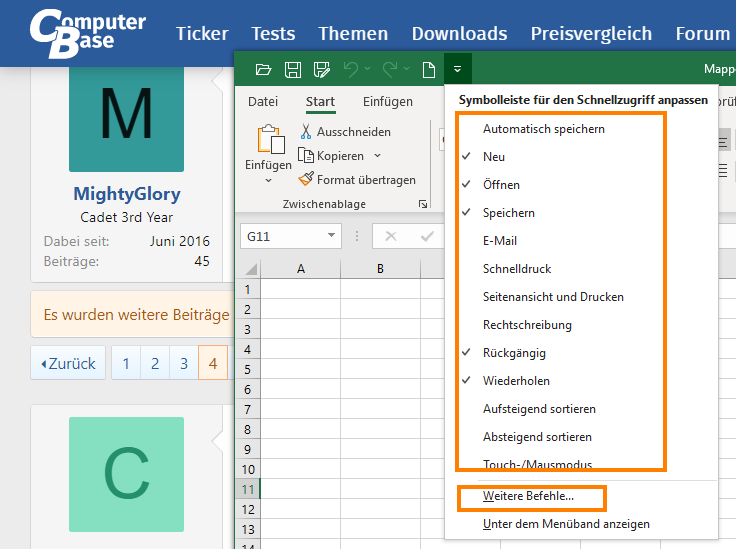This screenshot has width=736, height=549.
Task: Enable Aufsteigend sortieren option
Action: (539, 409)
